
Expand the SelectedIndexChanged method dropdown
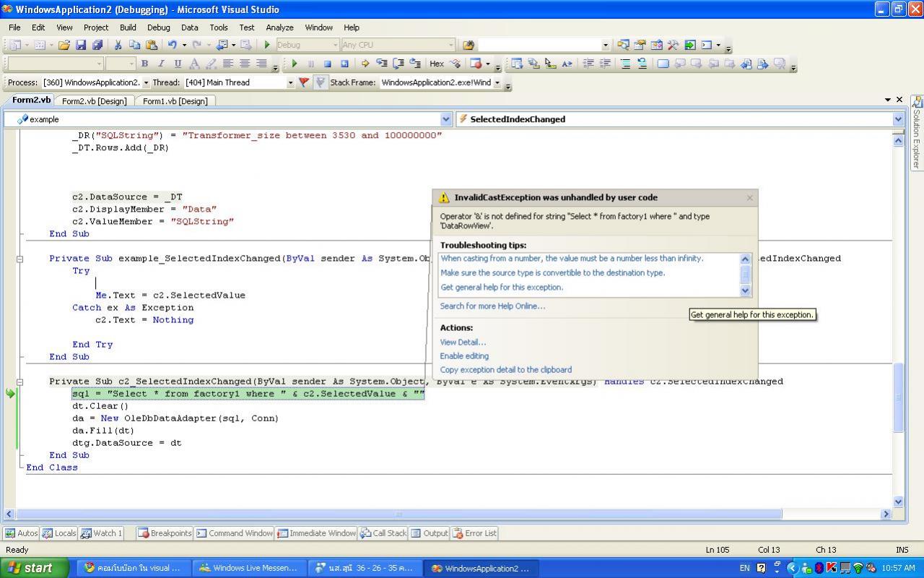tap(898, 119)
